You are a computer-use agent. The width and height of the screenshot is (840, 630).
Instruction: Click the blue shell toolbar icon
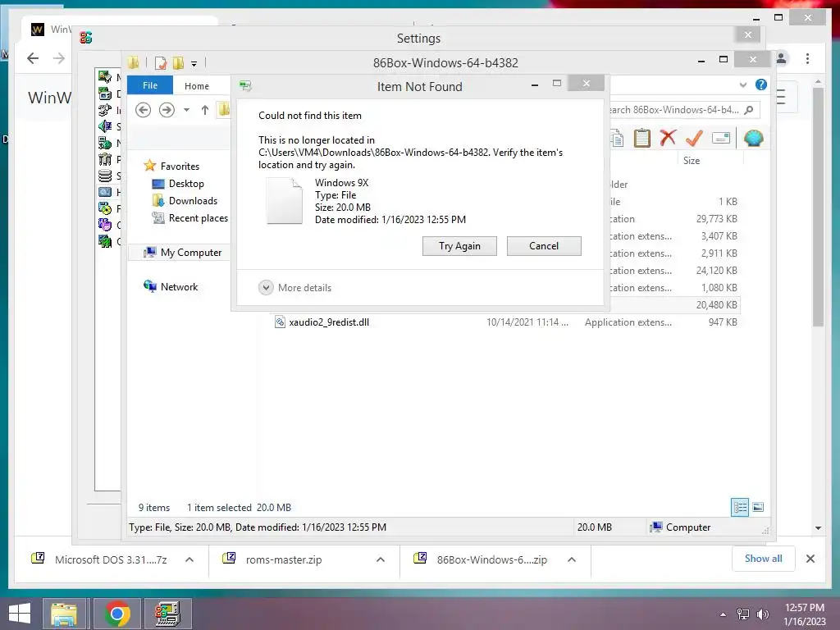tap(753, 138)
